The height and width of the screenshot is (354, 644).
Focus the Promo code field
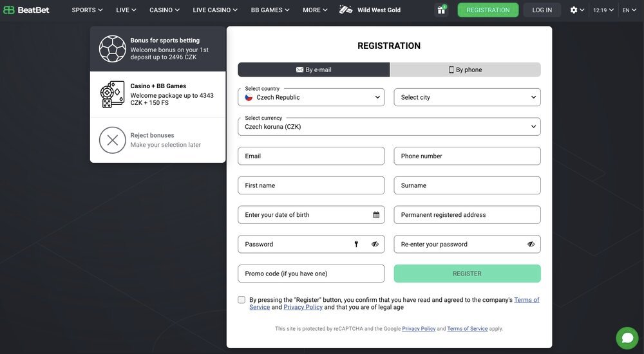(311, 274)
